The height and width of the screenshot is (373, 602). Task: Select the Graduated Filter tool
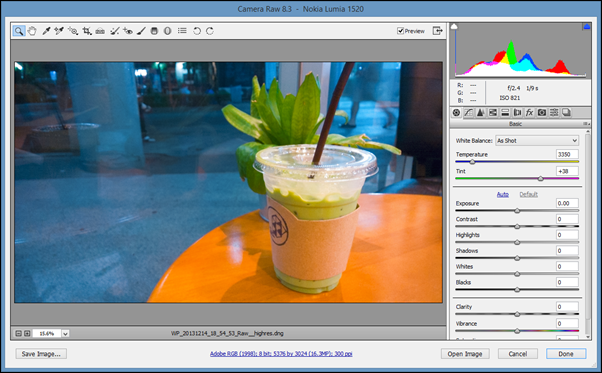pyautogui.click(x=154, y=31)
